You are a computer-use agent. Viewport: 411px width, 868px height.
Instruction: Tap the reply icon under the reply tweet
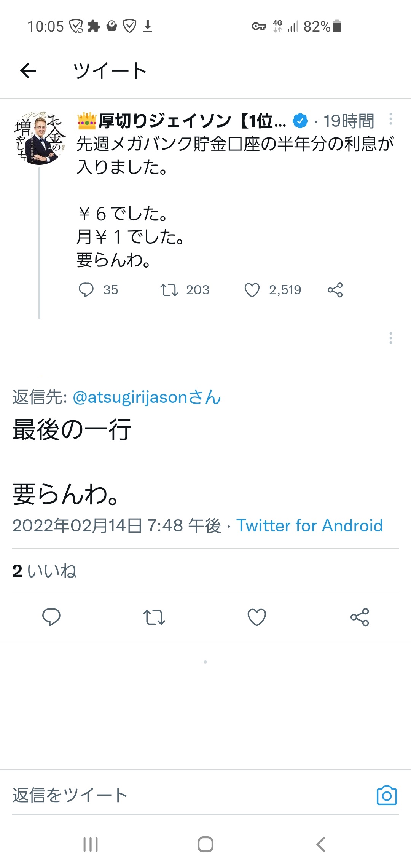tap(51, 617)
